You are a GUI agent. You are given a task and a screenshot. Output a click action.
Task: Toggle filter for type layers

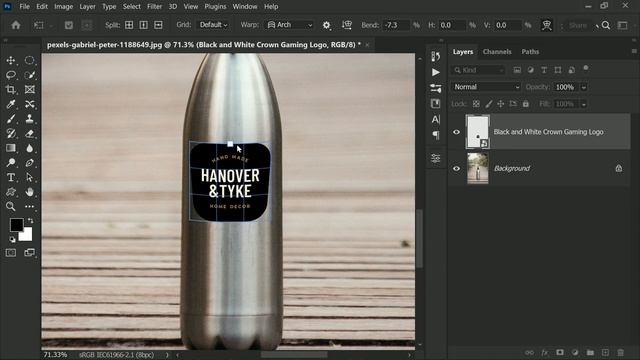click(544, 70)
